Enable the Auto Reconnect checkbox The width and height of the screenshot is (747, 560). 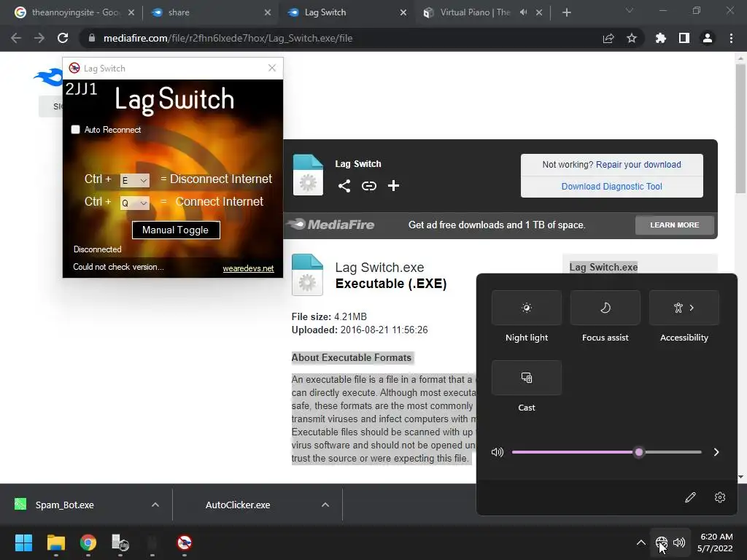(75, 130)
